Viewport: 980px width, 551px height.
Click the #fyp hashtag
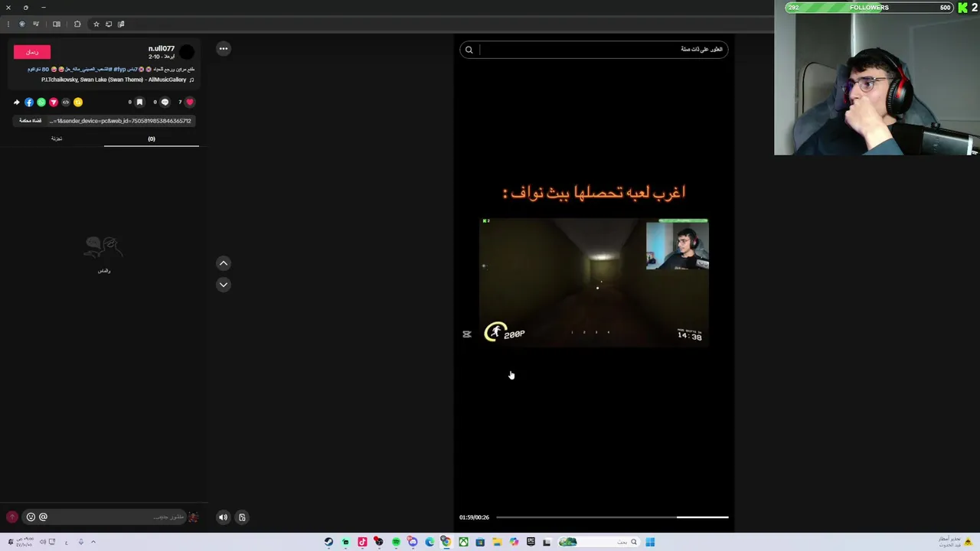coord(119,69)
